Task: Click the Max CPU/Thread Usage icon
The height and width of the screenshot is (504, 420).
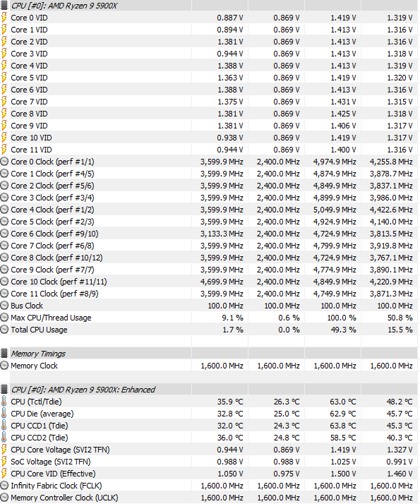Action: (x=4, y=318)
